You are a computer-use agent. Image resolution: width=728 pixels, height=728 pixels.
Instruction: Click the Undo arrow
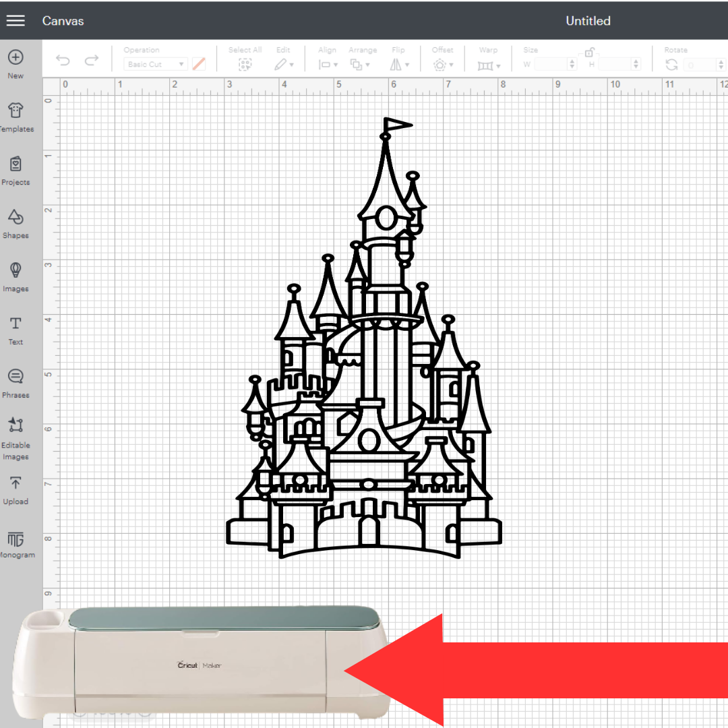[63, 61]
